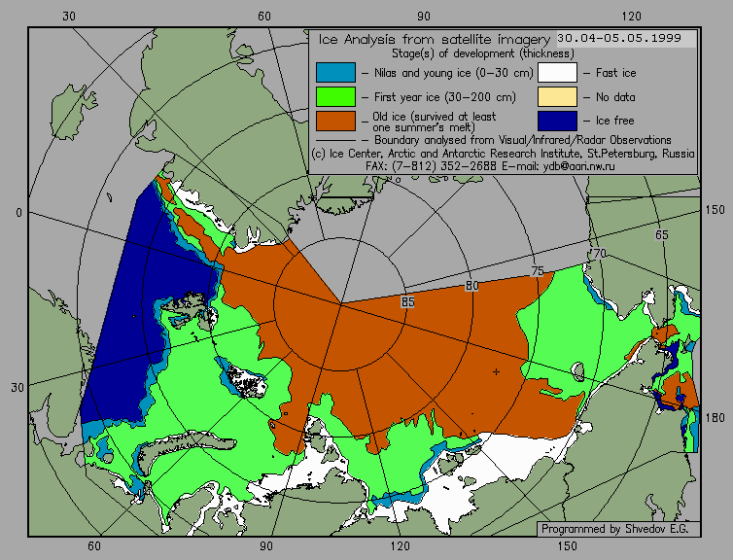The image size is (733, 560).
Task: Click the Fast ice white swatch
Action: point(557,73)
